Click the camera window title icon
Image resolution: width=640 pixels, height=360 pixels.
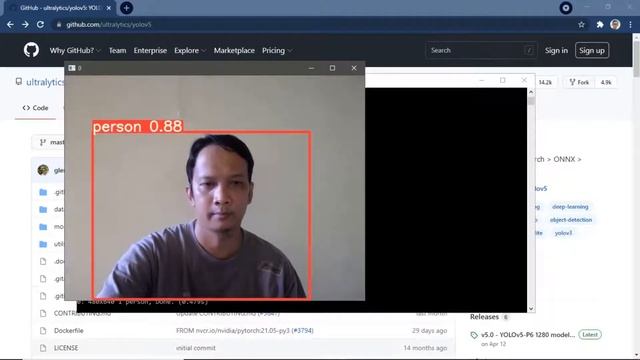tap(72, 68)
